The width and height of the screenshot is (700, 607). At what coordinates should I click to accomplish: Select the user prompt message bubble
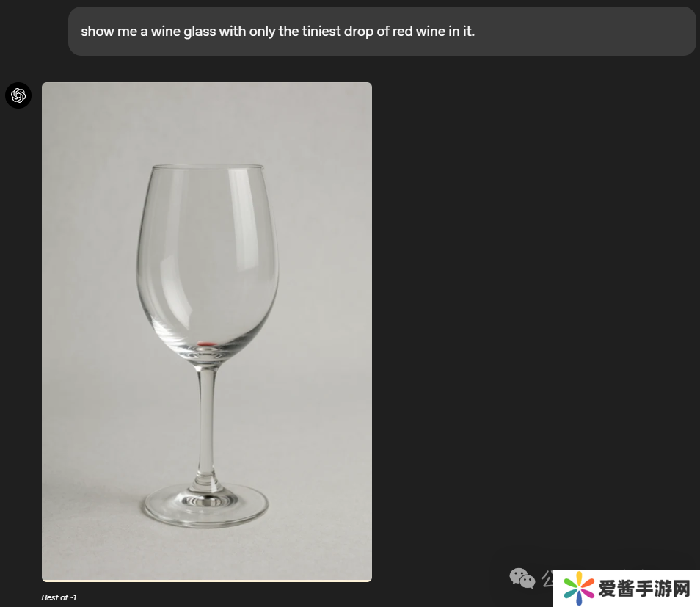click(x=382, y=32)
